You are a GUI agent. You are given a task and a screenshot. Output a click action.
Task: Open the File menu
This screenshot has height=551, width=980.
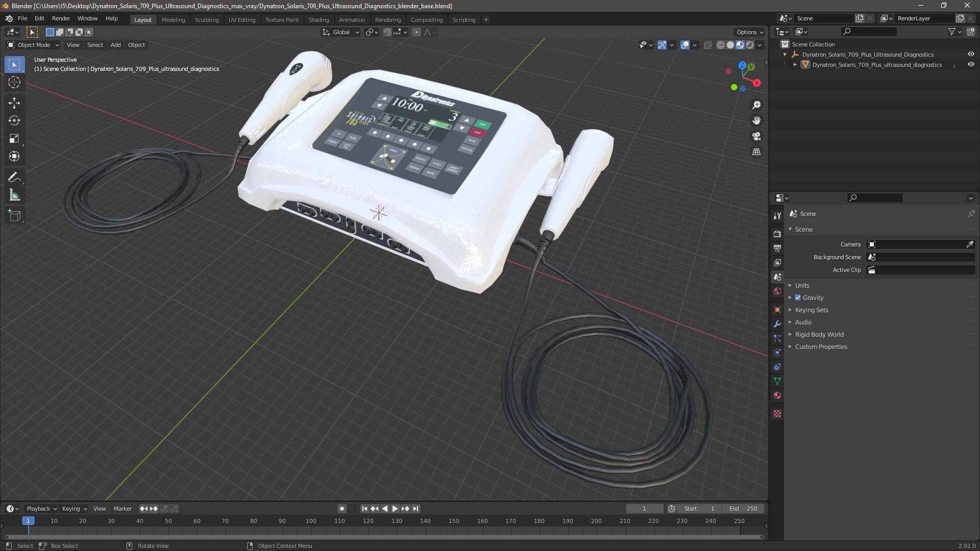[x=22, y=18]
